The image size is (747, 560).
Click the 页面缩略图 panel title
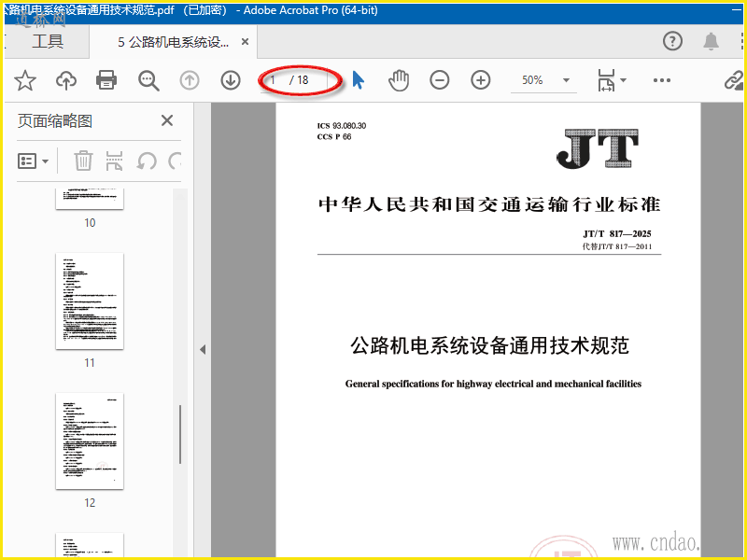[55, 121]
